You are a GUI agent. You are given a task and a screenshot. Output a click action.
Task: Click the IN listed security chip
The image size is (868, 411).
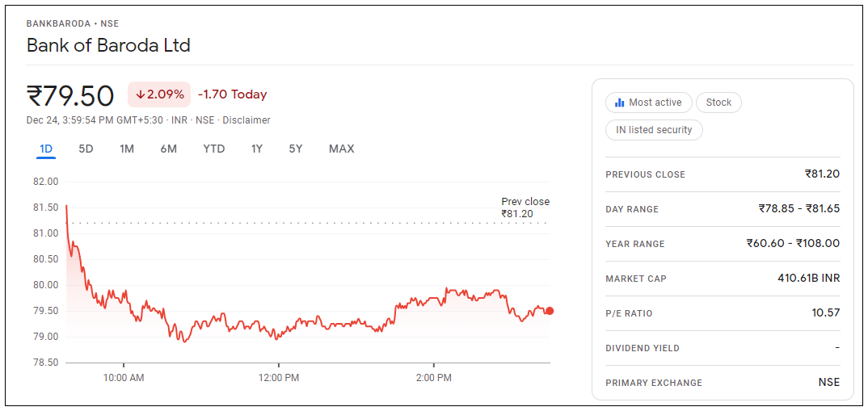coord(654,130)
